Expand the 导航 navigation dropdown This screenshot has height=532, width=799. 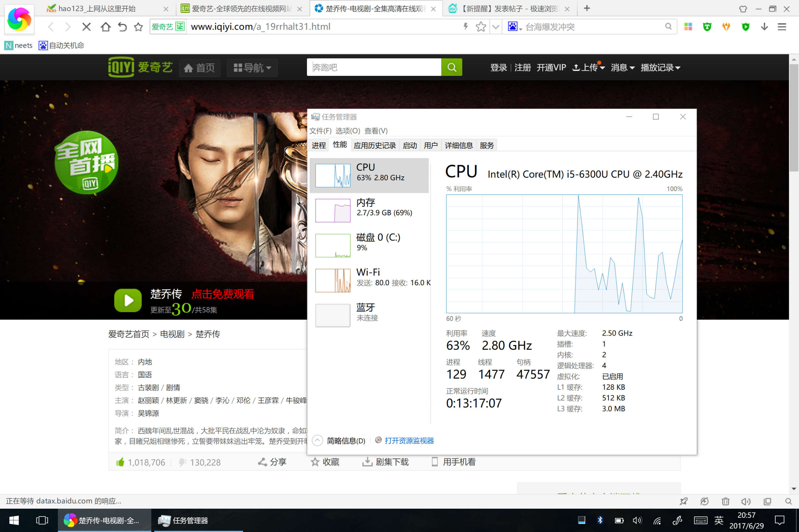pyautogui.click(x=252, y=67)
